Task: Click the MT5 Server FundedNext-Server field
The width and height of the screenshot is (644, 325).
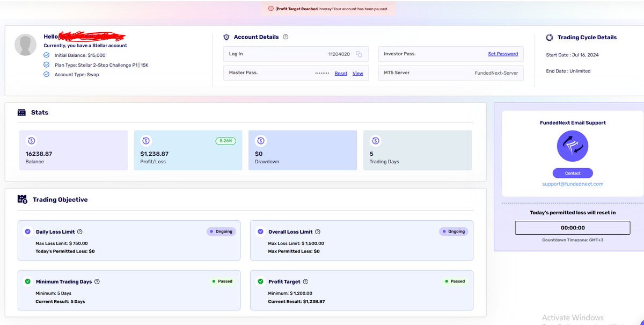Action: point(451,73)
